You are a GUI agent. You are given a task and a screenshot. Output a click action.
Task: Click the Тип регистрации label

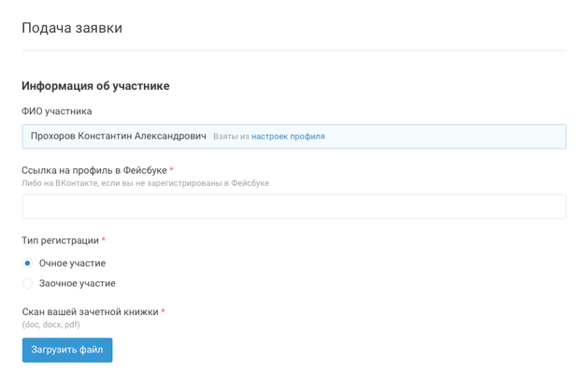tap(60, 240)
